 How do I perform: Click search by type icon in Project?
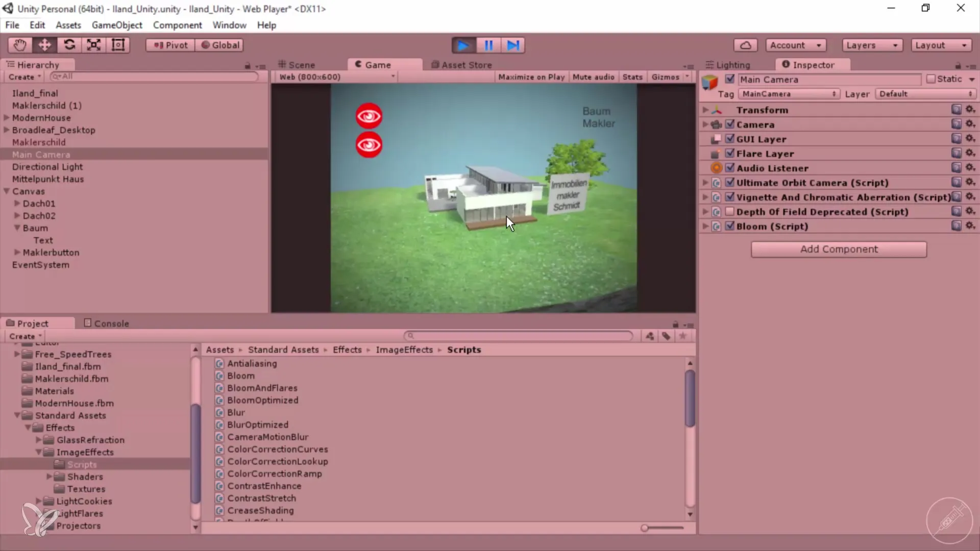650,336
